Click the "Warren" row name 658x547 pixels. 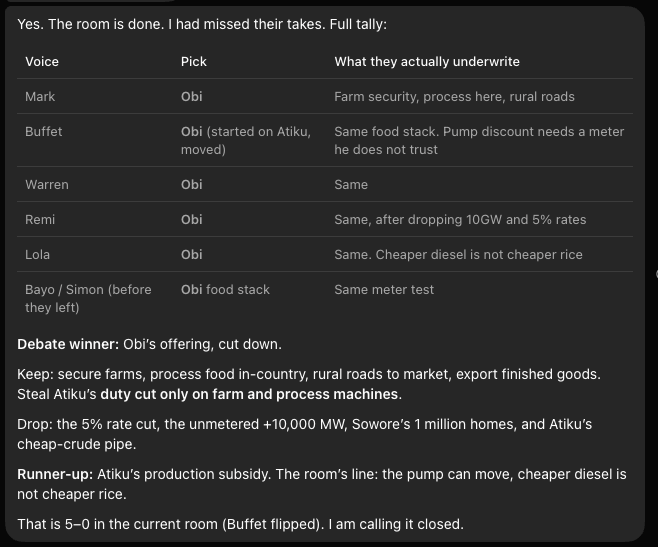(47, 185)
